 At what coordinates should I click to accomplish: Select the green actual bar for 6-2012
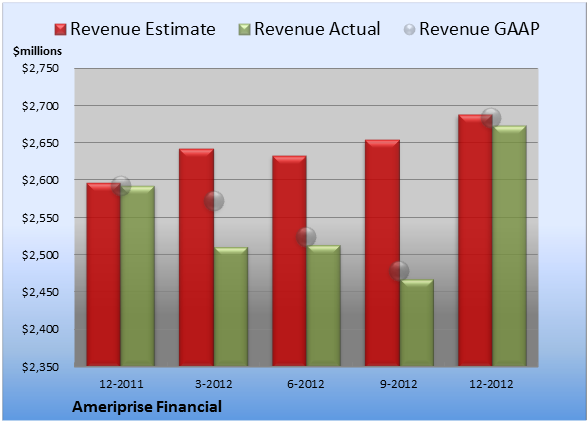click(x=323, y=306)
